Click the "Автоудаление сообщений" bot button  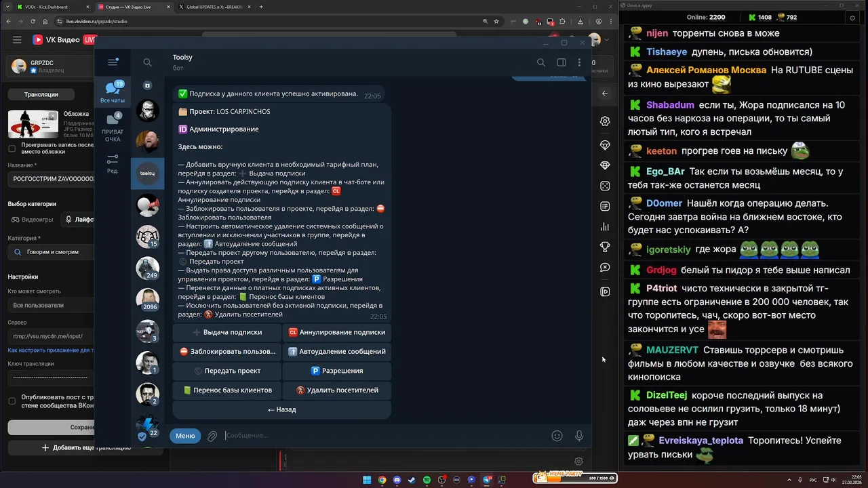337,351
